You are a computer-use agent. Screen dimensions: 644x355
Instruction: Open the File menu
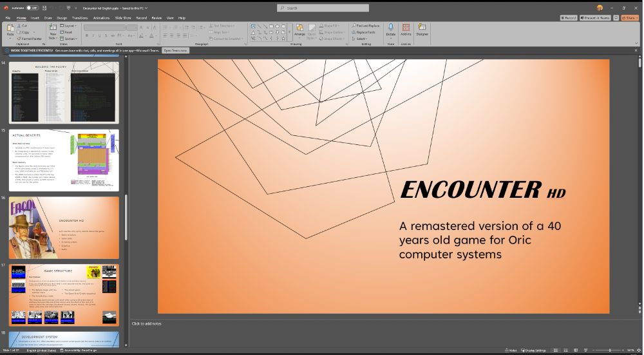8,18
